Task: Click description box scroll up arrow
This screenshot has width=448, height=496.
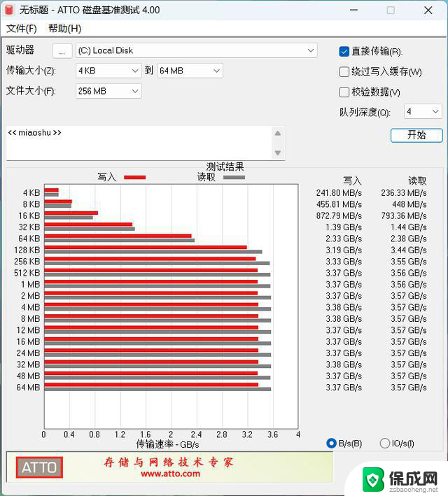Action: (278, 134)
